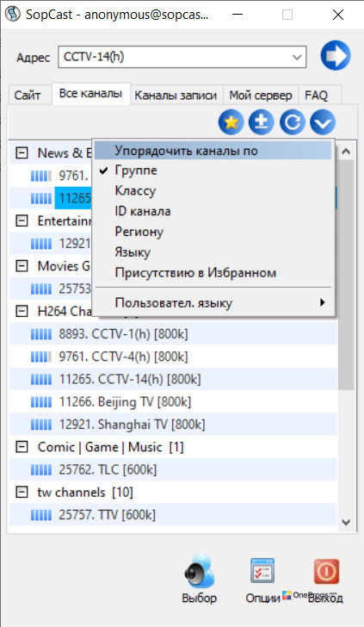Select channel 9761. CCTV-4(h) [800k]

click(123, 357)
